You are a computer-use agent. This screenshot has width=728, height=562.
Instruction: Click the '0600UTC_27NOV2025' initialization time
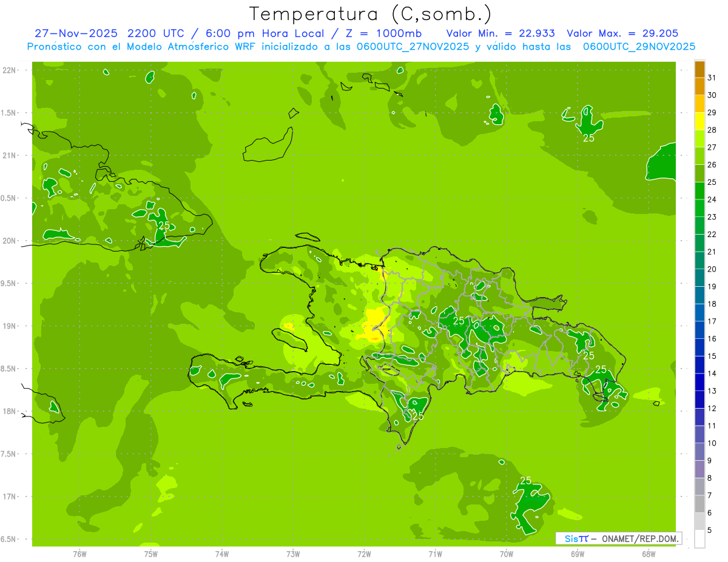pyautogui.click(x=411, y=47)
